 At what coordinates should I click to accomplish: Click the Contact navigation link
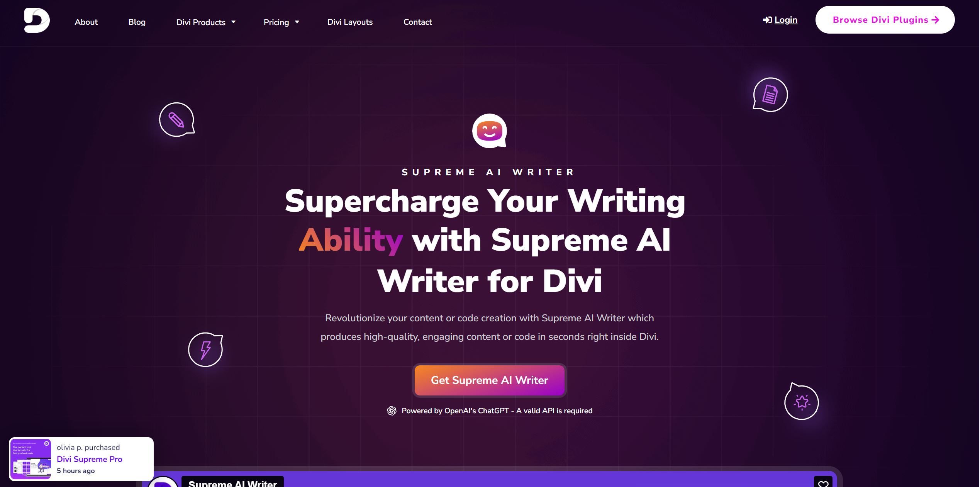point(417,22)
